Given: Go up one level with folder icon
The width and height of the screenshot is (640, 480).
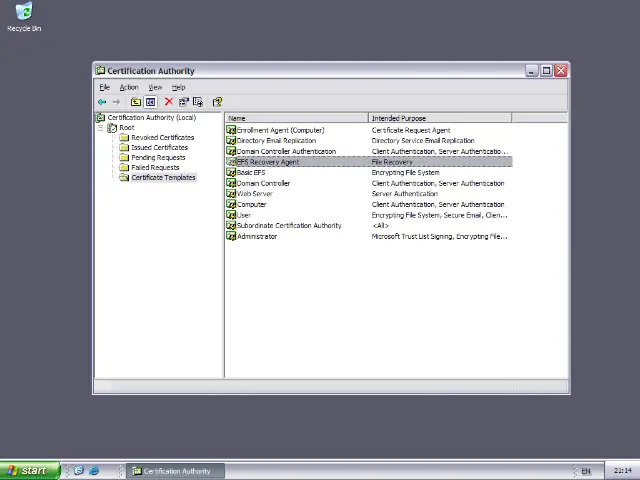Looking at the screenshot, I should point(136,102).
